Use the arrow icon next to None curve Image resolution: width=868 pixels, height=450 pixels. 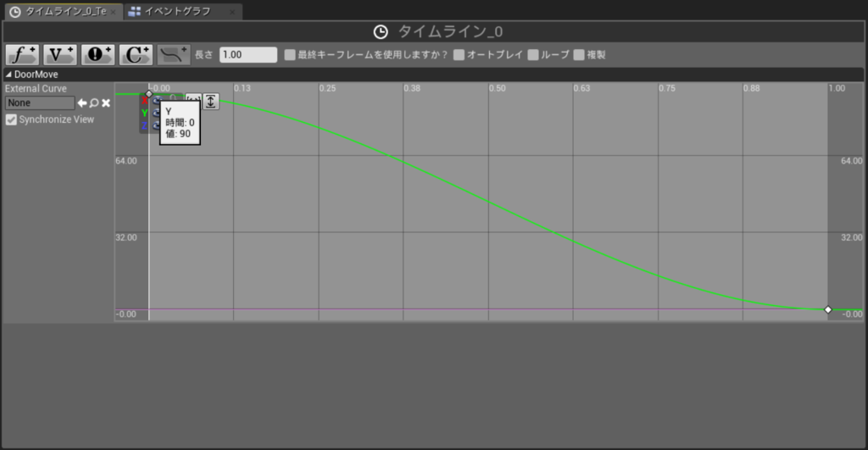[82, 103]
